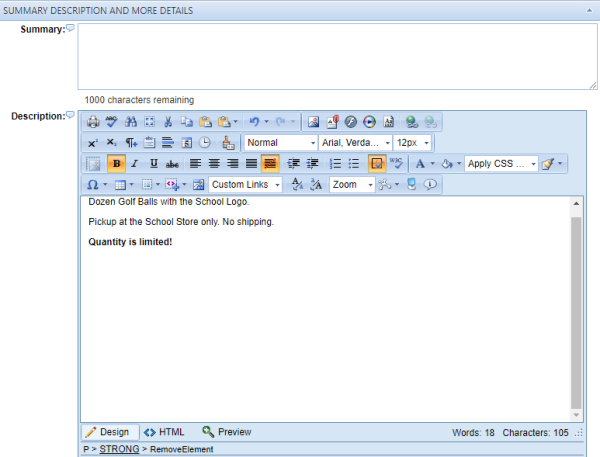The width and height of the screenshot is (600, 457).
Task: Toggle Underline formatting
Action: click(x=153, y=164)
